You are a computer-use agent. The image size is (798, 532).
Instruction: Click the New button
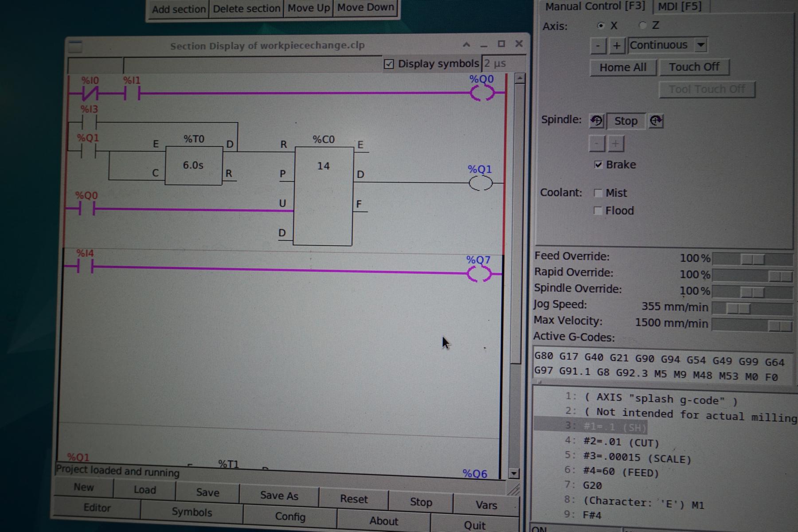83,487
